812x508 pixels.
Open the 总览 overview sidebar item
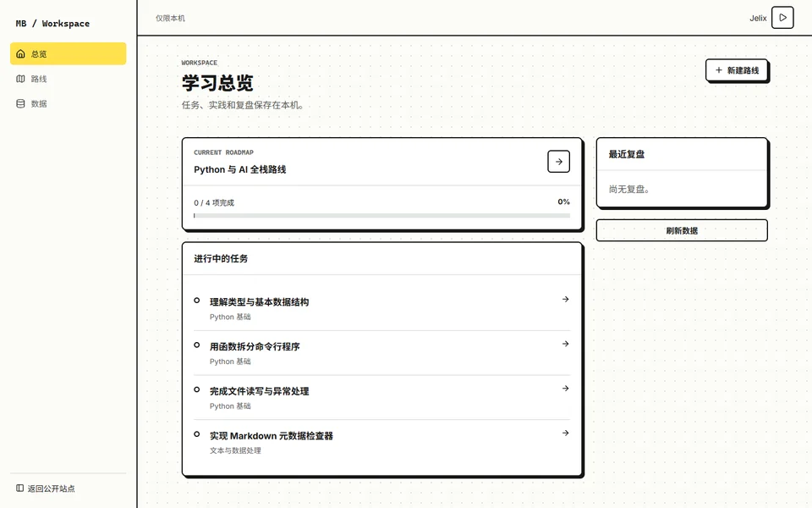coord(68,54)
